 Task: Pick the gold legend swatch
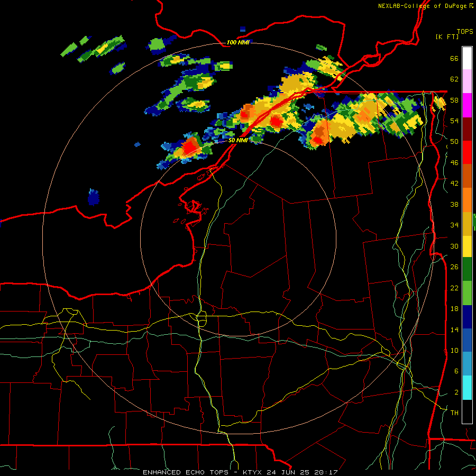coord(467,223)
